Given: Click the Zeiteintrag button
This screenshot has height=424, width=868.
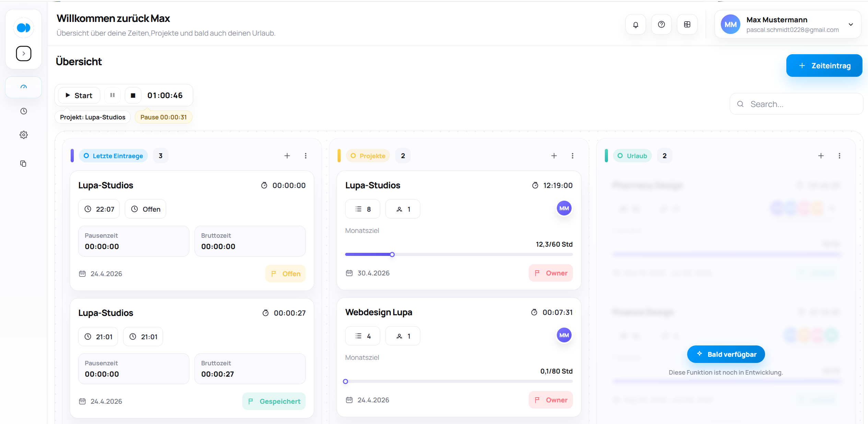Looking at the screenshot, I should 824,66.
